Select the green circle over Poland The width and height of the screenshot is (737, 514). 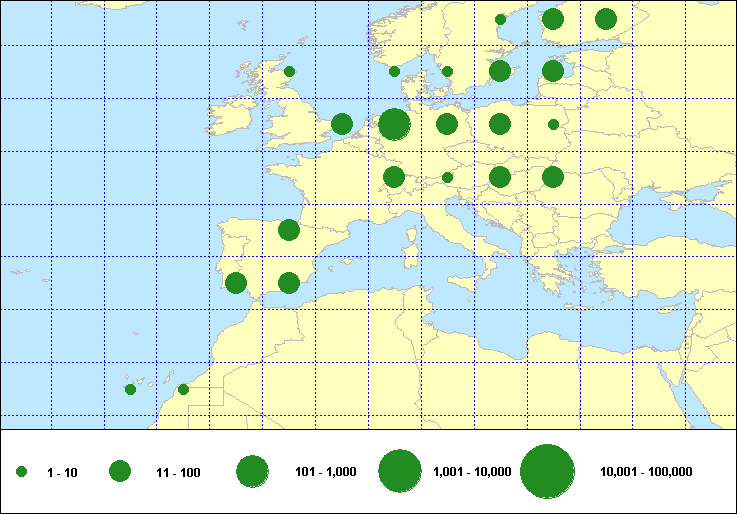(x=500, y=124)
